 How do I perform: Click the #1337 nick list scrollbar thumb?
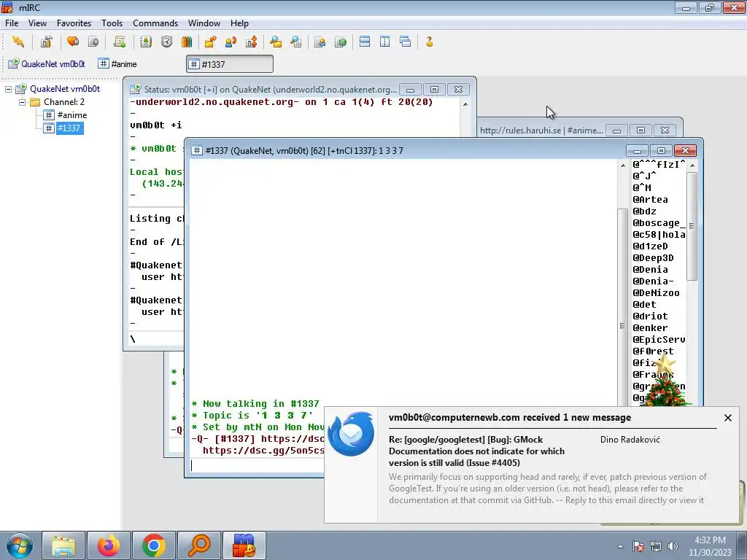click(692, 226)
